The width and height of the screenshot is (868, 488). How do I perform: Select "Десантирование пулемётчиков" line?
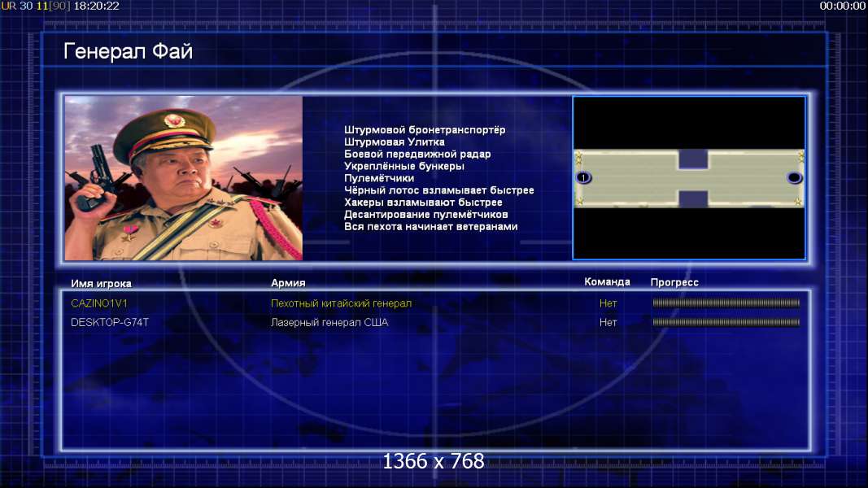click(x=425, y=215)
